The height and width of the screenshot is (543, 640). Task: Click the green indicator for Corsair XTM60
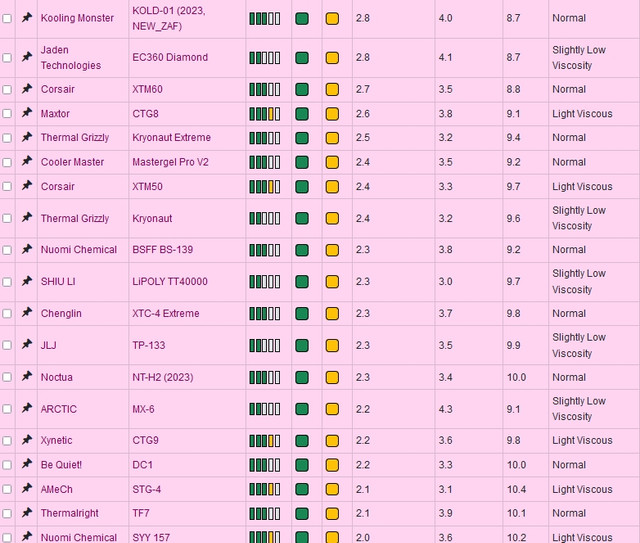302,89
